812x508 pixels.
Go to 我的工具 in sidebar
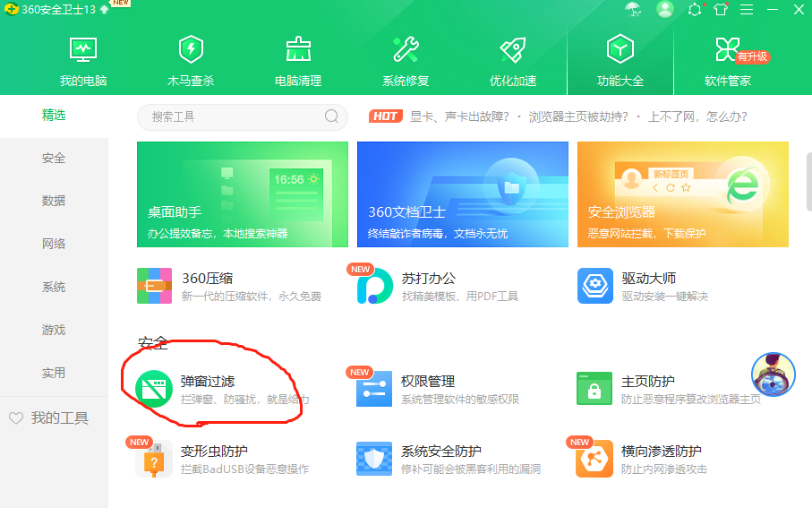pyautogui.click(x=59, y=418)
